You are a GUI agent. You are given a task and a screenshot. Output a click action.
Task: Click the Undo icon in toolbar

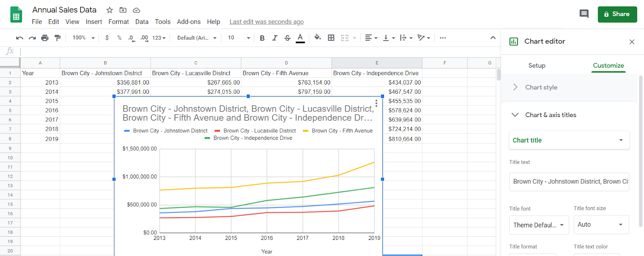click(x=19, y=38)
